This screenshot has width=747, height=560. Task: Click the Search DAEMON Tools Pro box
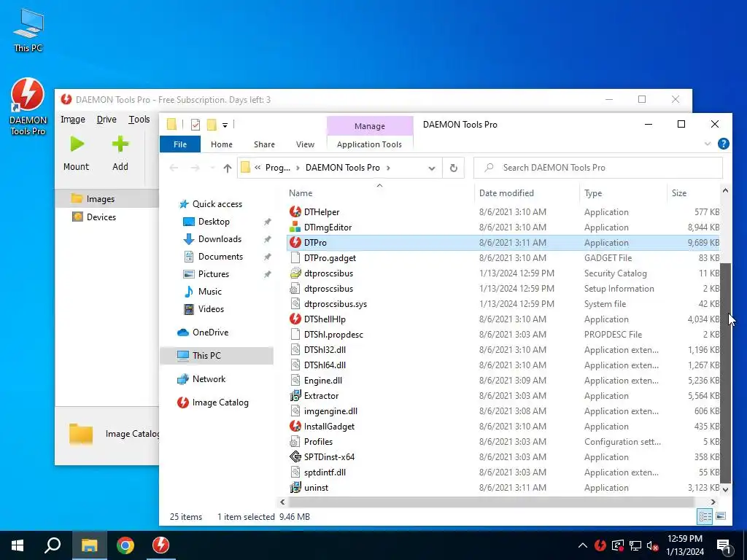[x=598, y=168]
